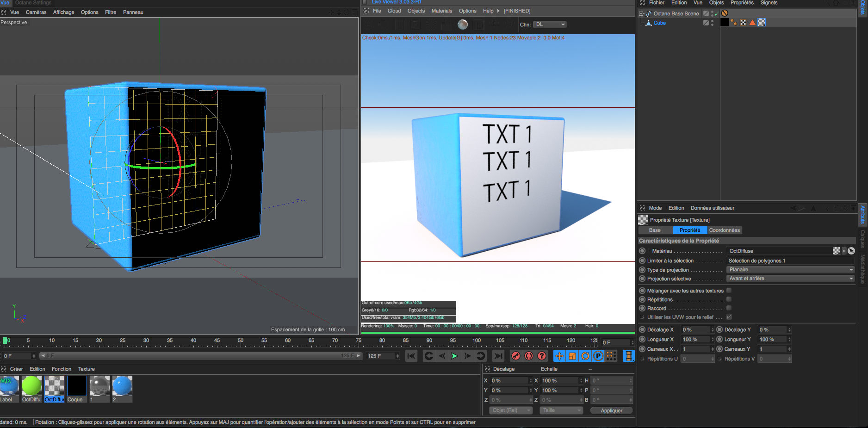Expand the Octane Base Scene tree node
The image size is (868, 428).
[x=641, y=13]
